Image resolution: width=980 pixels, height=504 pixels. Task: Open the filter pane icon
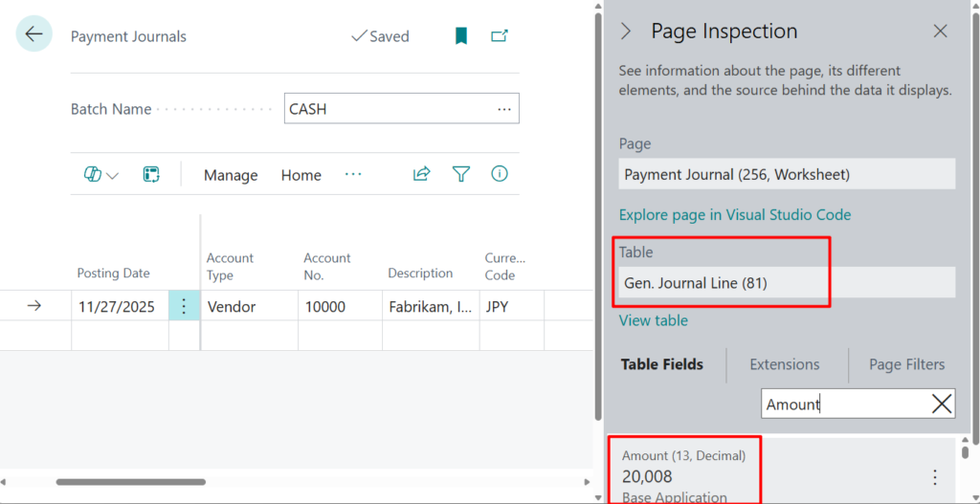point(461,174)
